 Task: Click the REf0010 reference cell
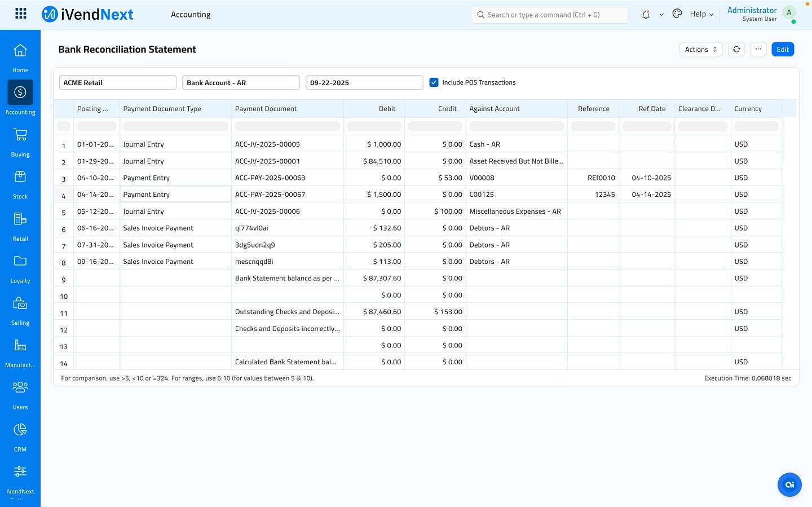pyautogui.click(x=593, y=178)
